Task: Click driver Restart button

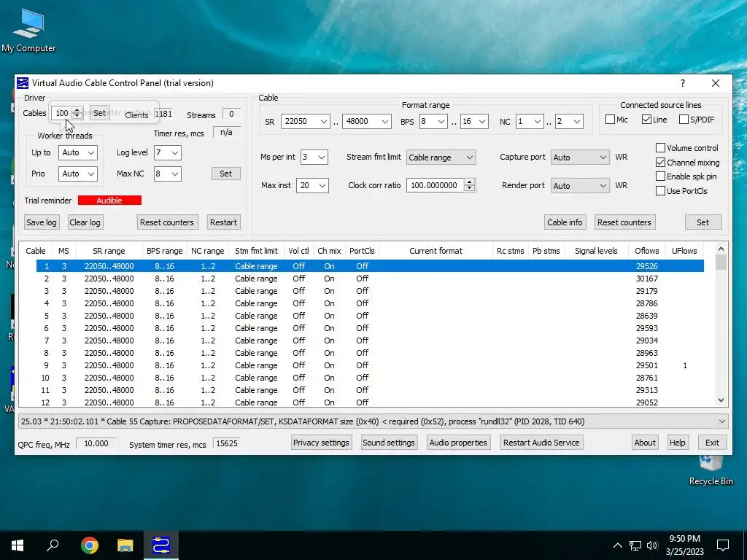Action: click(x=223, y=222)
